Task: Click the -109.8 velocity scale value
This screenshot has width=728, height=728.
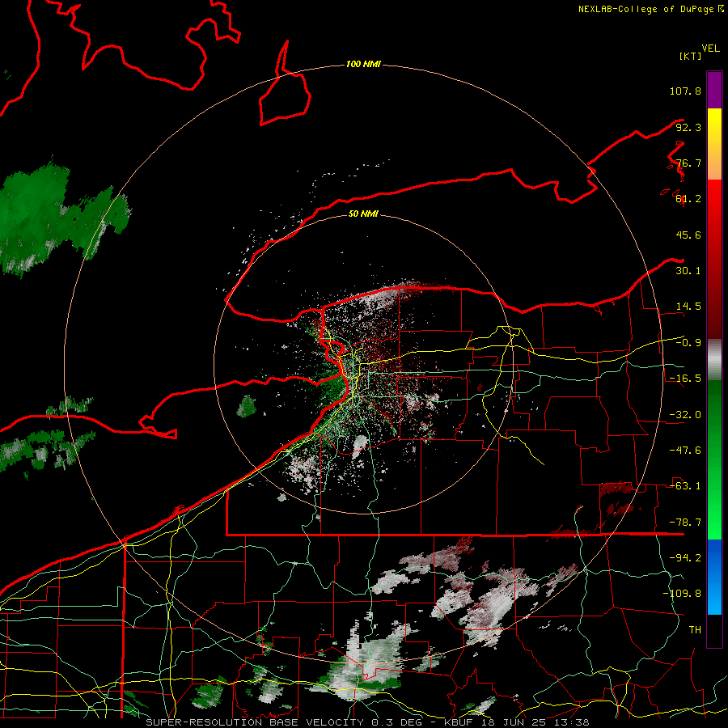Action: [682, 594]
